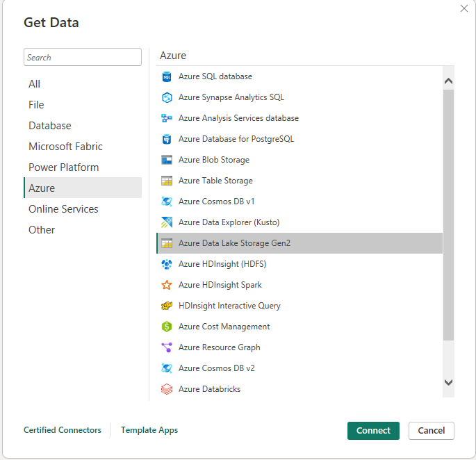The height and width of the screenshot is (460, 476).
Task: Open the Power Platform category
Action: pyautogui.click(x=83, y=167)
